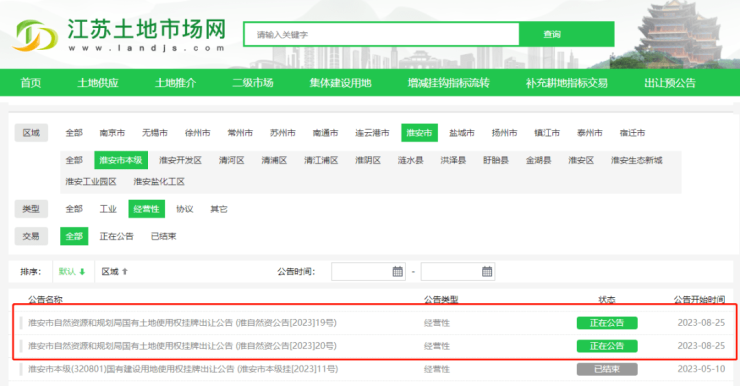Click 已结束 status badge on third row
Image resolution: width=740 pixels, height=386 pixels.
click(x=607, y=369)
